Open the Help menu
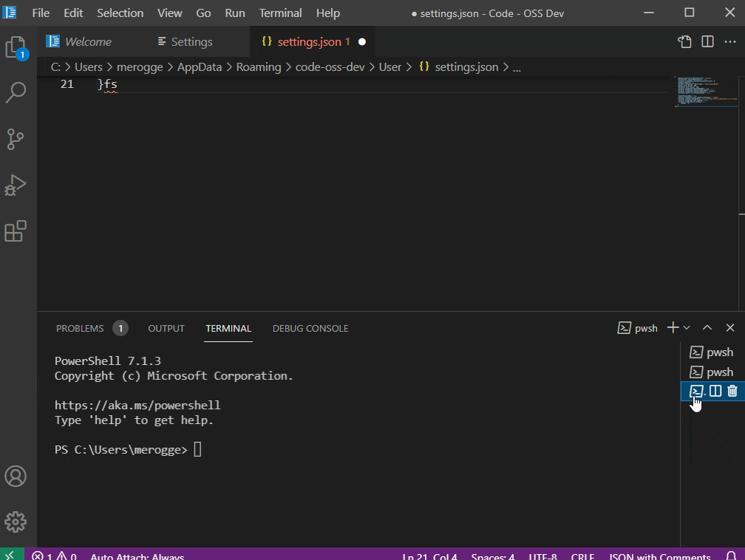The image size is (745, 560). (x=328, y=13)
